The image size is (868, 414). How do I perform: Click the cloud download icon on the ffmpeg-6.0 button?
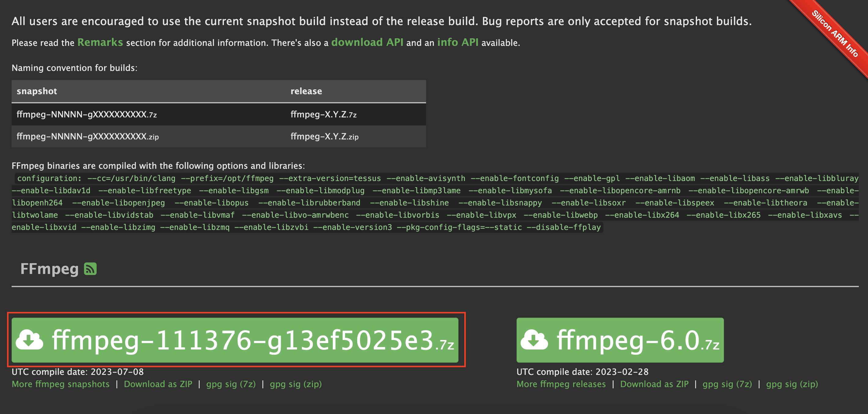(x=534, y=340)
